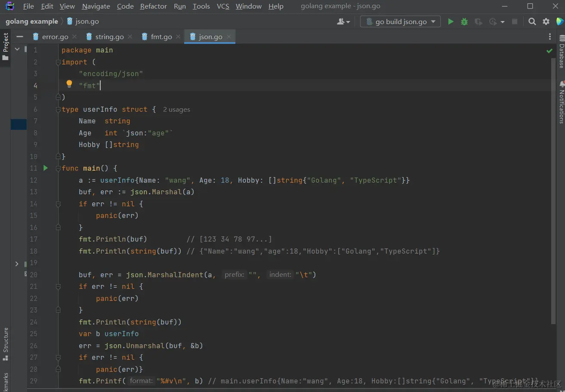Hide the project panel with the minus icon
565x392 pixels.
[19, 37]
